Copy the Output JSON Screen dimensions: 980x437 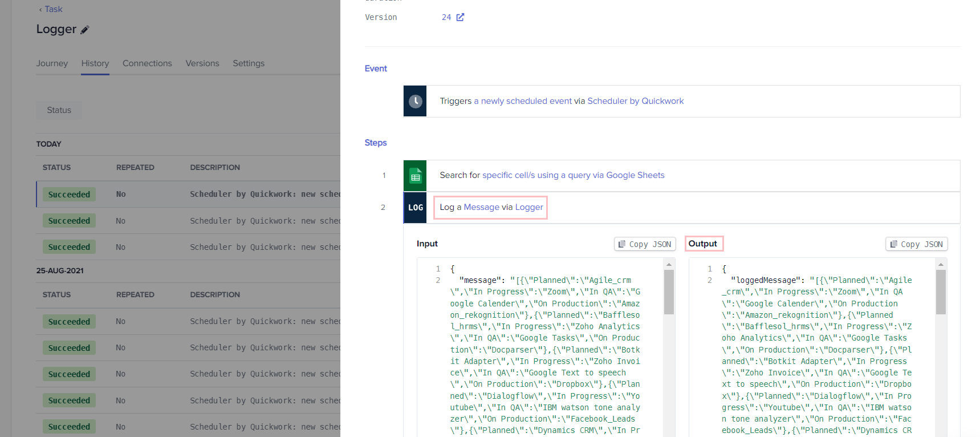tap(916, 244)
